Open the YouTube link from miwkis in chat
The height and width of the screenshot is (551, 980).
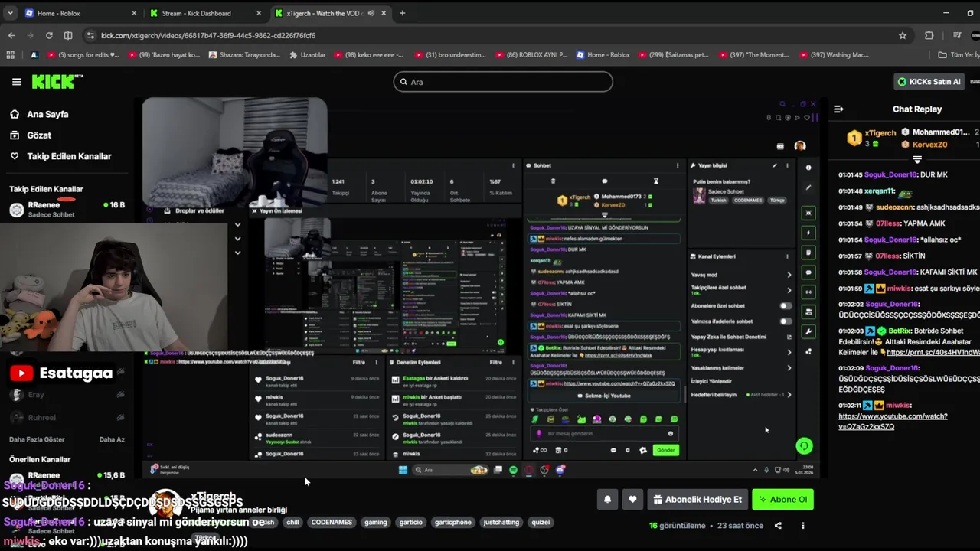(893, 421)
